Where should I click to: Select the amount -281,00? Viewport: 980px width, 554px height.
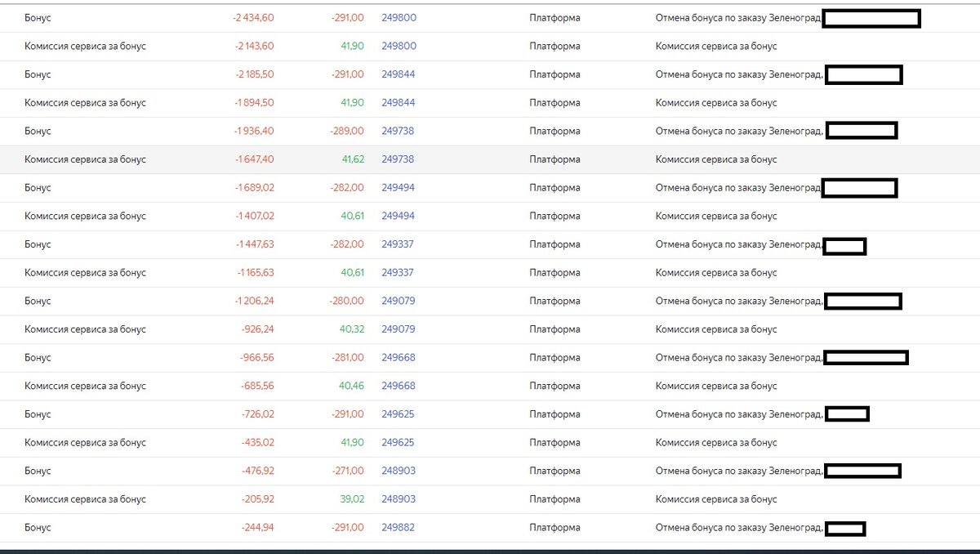pos(348,358)
